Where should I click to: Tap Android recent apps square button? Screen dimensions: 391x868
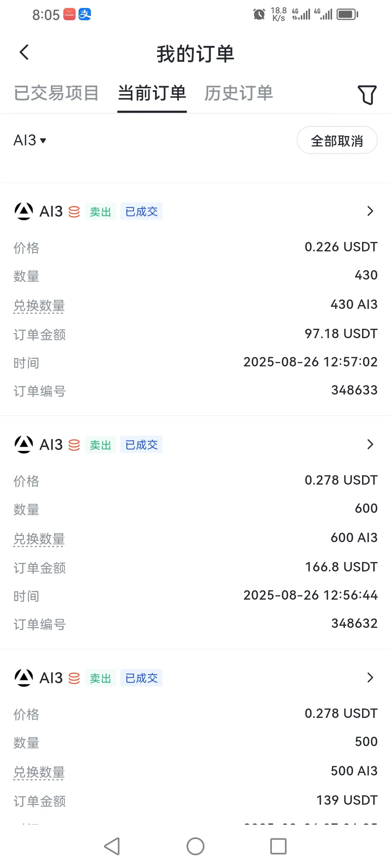[x=278, y=846]
